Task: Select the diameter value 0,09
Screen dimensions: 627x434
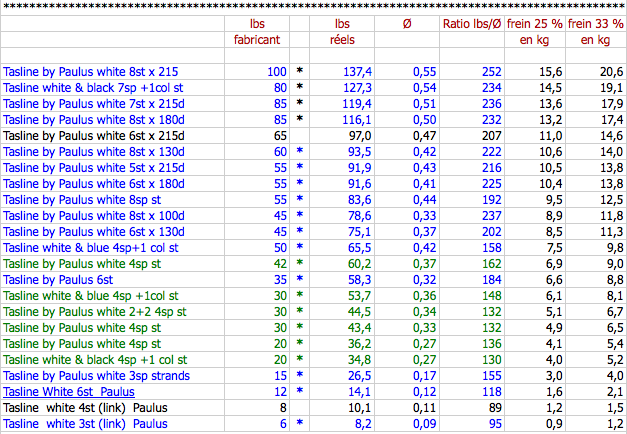Action: [x=424, y=424]
